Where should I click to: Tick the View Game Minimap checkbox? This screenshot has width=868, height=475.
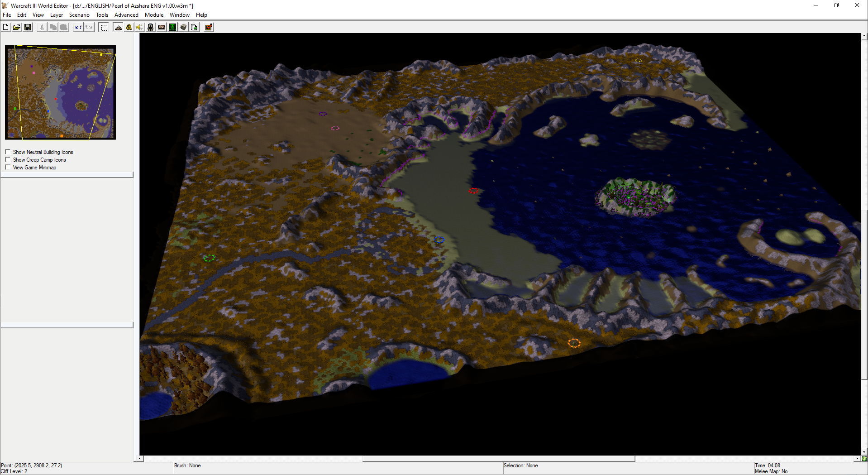pyautogui.click(x=8, y=167)
